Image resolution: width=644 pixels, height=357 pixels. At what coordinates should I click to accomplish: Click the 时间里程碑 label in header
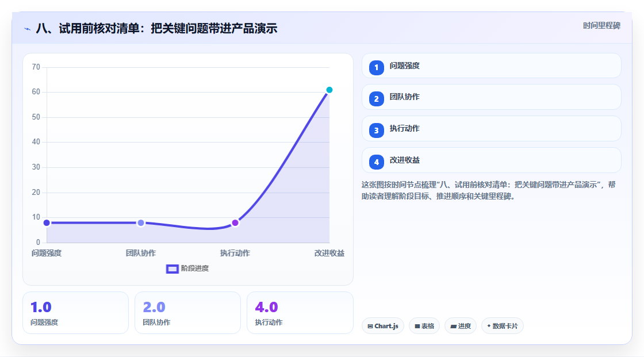601,26
